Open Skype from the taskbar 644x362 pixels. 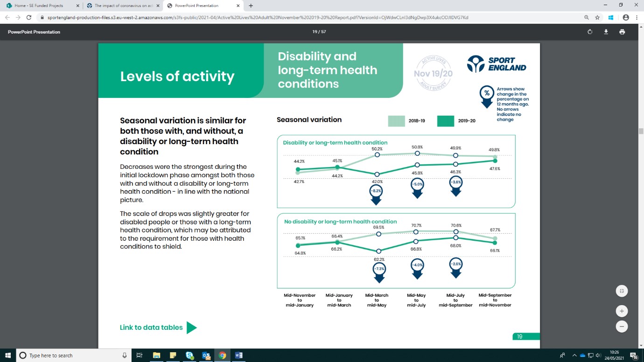(189, 355)
